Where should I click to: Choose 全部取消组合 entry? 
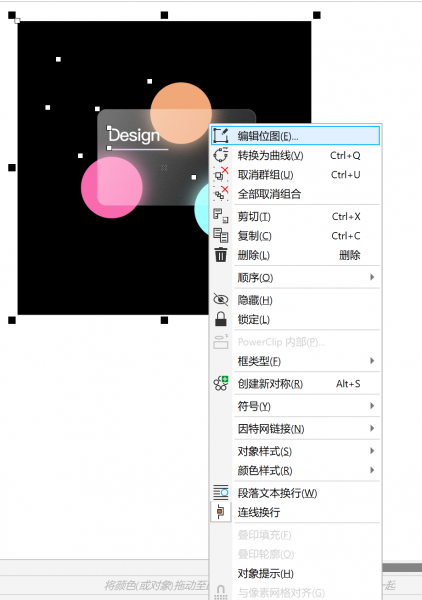295,194
